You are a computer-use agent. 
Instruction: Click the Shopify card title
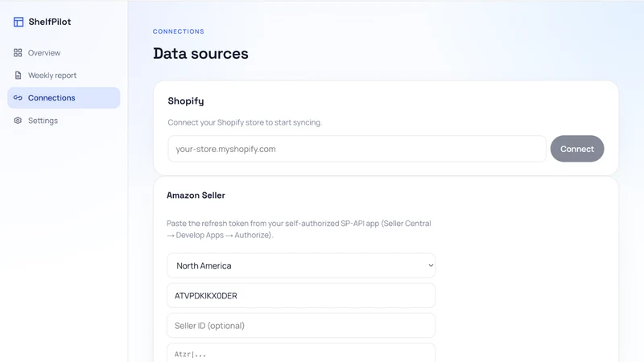point(186,101)
